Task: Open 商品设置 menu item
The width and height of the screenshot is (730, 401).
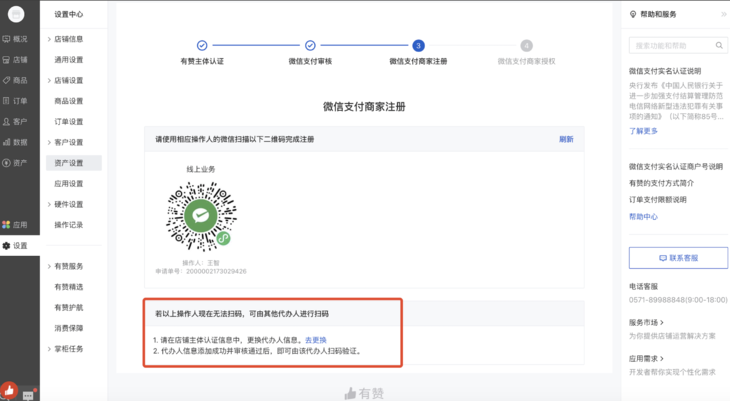Action: coord(68,101)
